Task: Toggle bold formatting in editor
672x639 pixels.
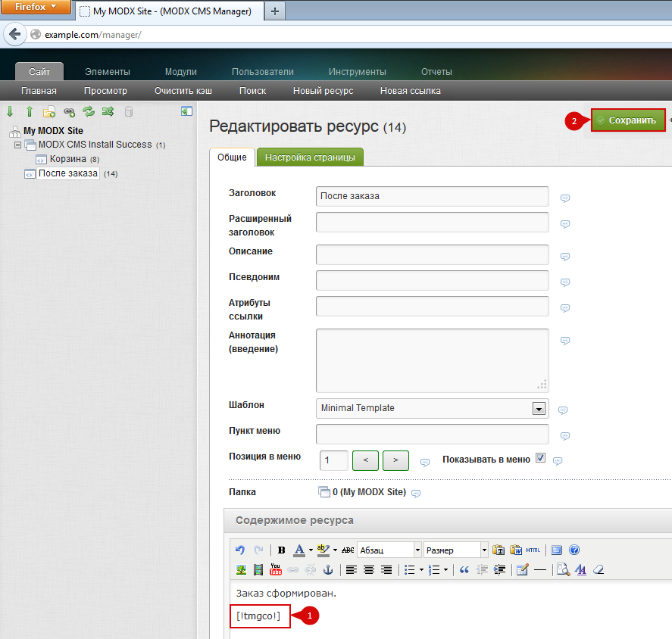Action: coord(282,550)
